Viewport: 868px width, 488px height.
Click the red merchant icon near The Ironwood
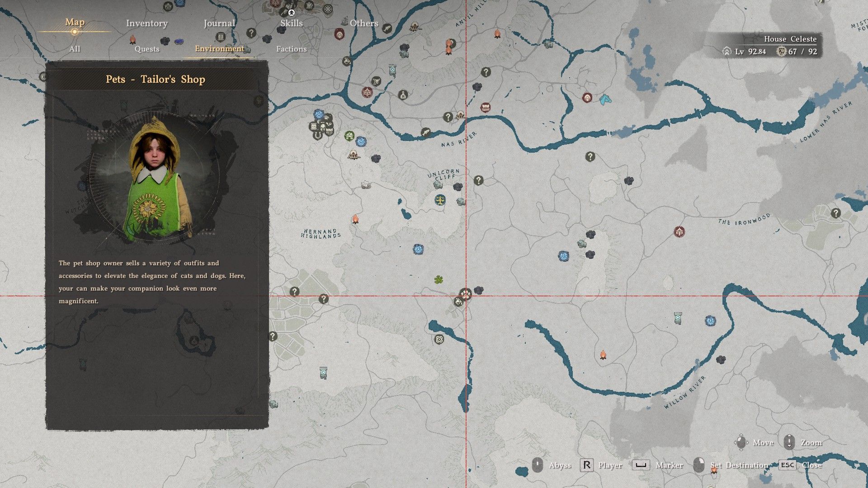point(679,232)
